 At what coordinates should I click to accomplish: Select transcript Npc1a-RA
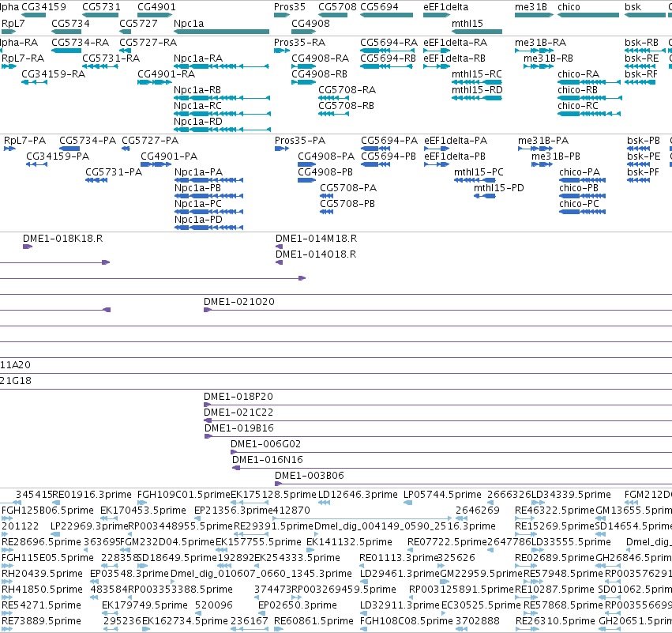(222, 66)
